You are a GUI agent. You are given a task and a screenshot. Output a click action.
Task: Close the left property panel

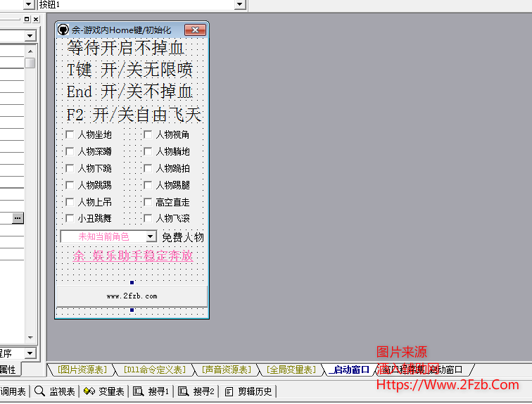pyautogui.click(x=36, y=19)
